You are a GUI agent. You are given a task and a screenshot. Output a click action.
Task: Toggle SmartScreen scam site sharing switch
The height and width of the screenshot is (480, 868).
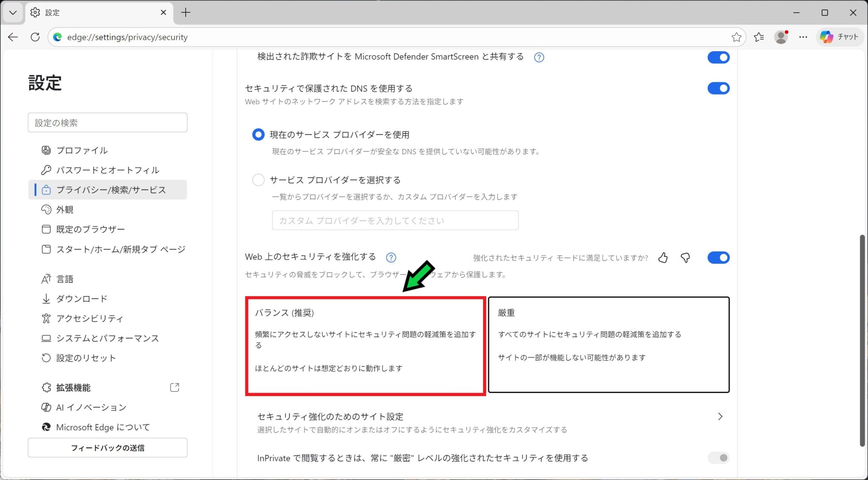(x=718, y=57)
